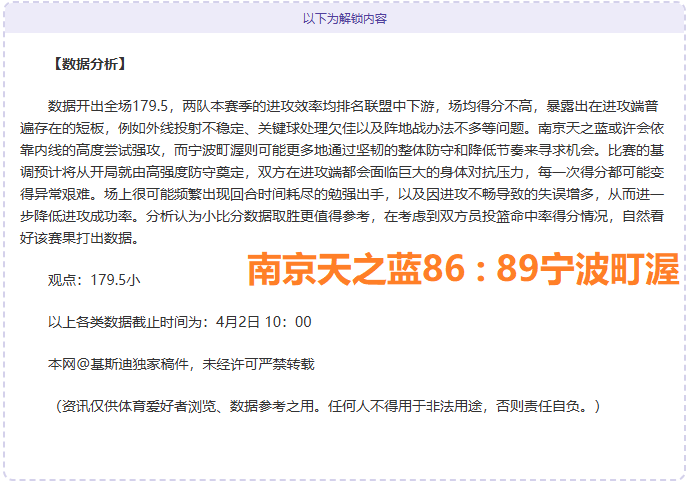Click the phrase '得异常艰难'
The width and height of the screenshot is (688, 483).
pyautogui.click(x=70, y=172)
